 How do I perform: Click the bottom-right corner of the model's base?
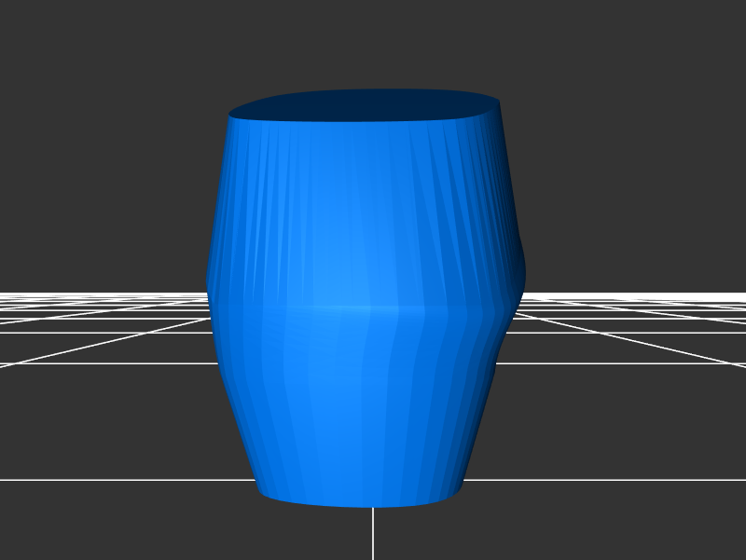coord(459,485)
